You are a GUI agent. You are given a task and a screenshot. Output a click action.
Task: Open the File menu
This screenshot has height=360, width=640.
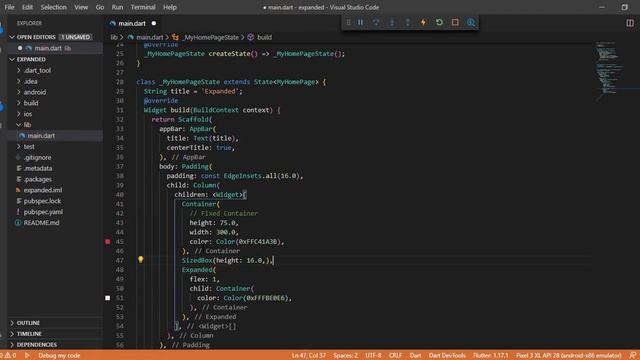pyautogui.click(x=9, y=7)
